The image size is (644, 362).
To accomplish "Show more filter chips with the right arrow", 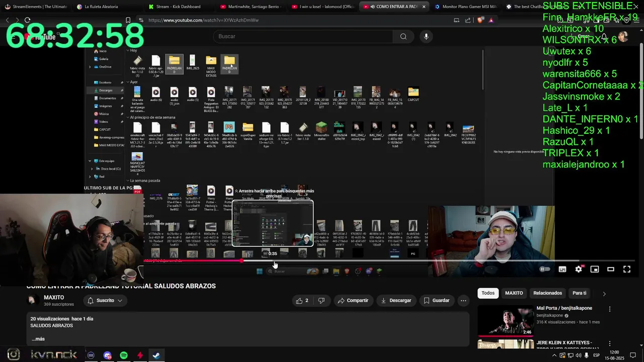I will (x=604, y=294).
